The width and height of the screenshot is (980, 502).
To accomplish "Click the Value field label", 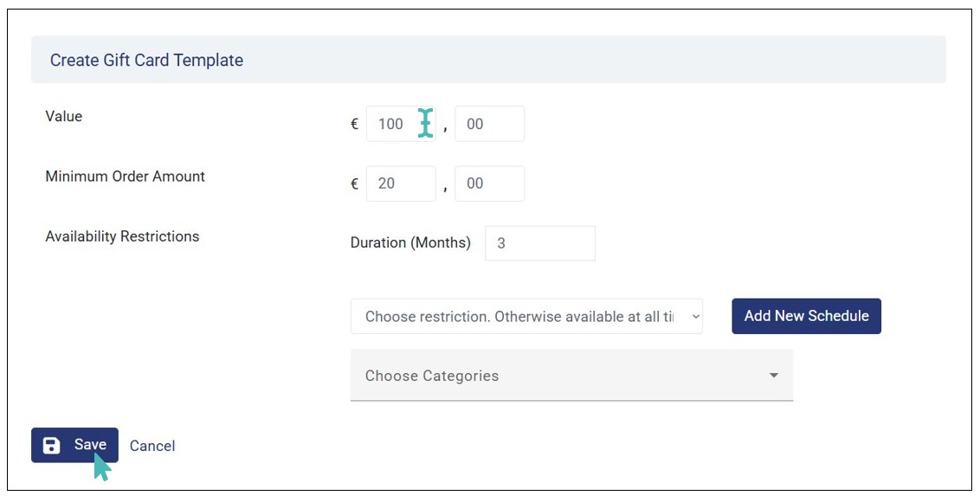I will coord(64,116).
